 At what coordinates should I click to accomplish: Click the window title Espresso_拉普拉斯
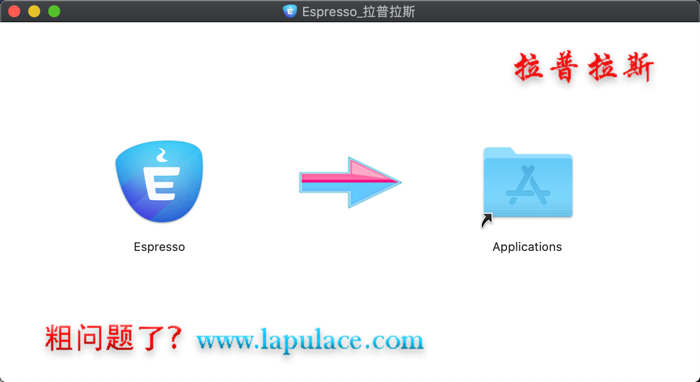click(x=358, y=11)
